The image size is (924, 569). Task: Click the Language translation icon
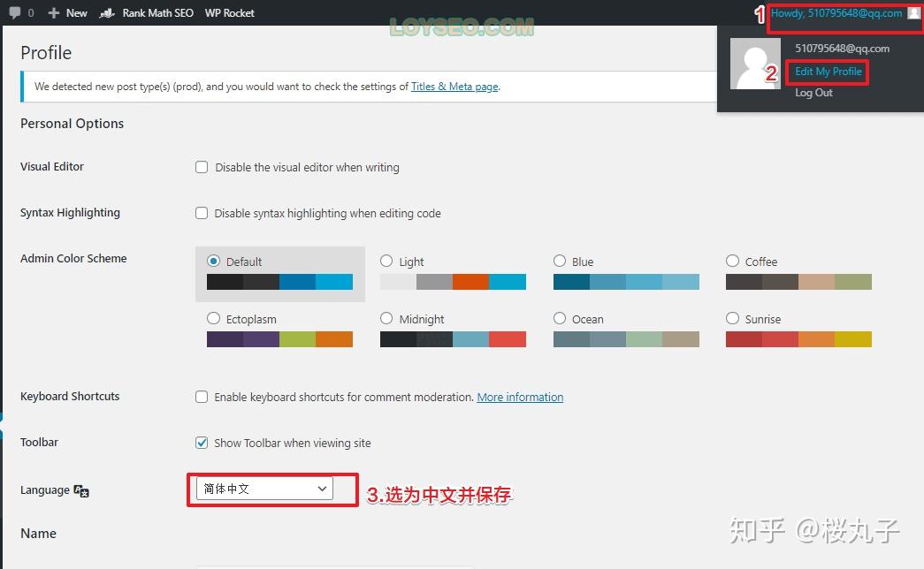click(x=81, y=490)
